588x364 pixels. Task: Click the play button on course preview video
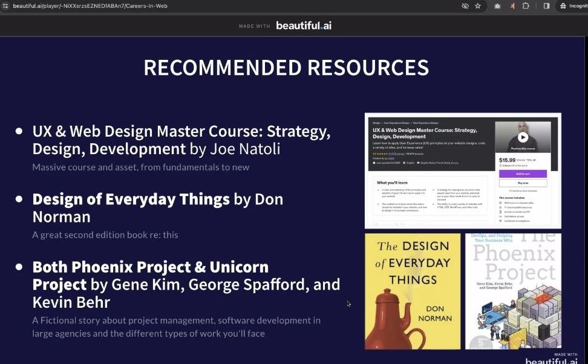[x=523, y=137]
